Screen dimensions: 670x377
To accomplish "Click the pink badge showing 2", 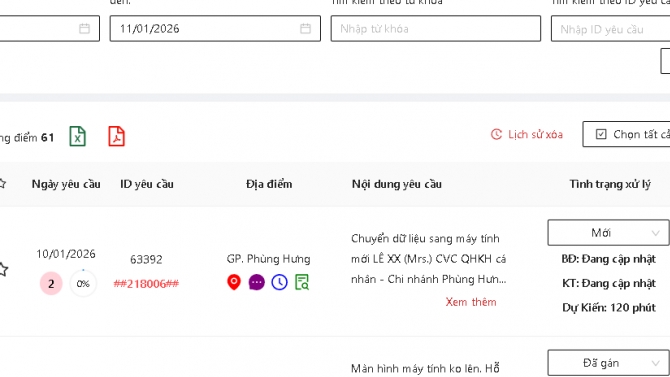I will [51, 283].
